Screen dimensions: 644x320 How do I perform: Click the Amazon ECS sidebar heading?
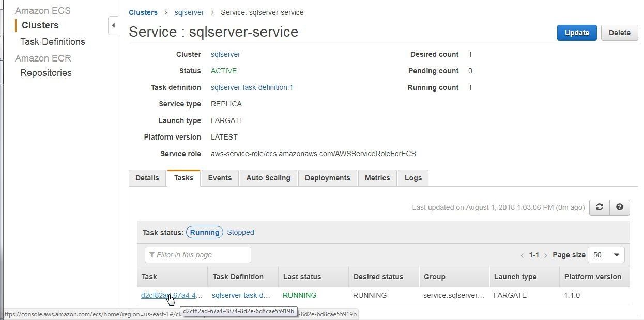click(42, 11)
